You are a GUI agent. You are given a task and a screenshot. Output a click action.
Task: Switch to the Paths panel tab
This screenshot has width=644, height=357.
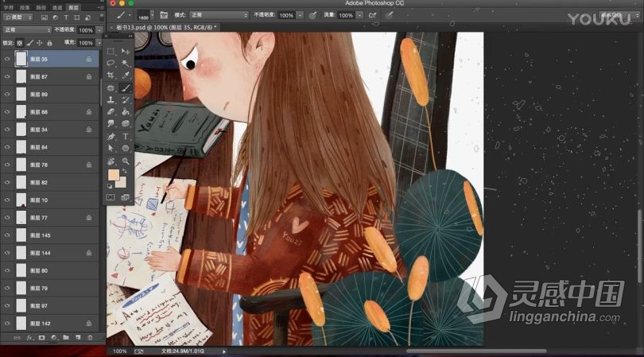41,7
